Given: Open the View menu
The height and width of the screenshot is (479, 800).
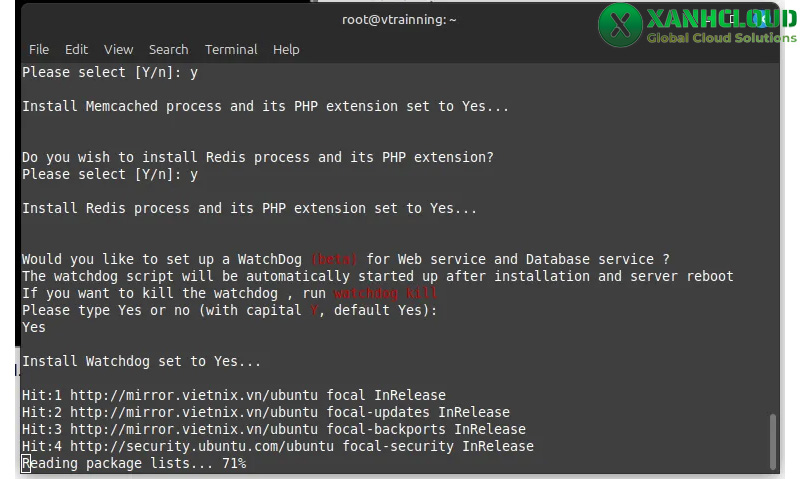Looking at the screenshot, I should [x=118, y=49].
